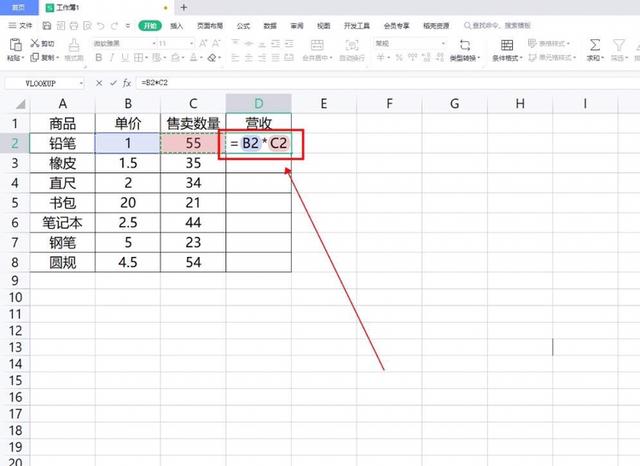640x466 pixels.
Task: Add a new tab with plus button
Action: [x=183, y=7]
